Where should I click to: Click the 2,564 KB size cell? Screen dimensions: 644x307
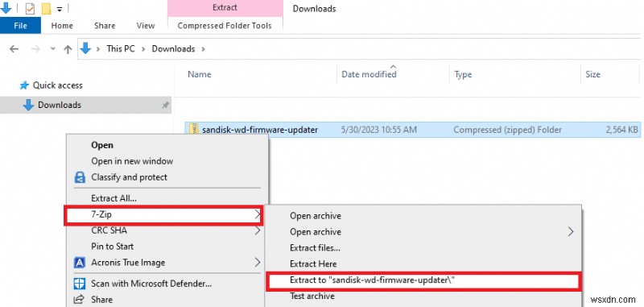(621, 130)
